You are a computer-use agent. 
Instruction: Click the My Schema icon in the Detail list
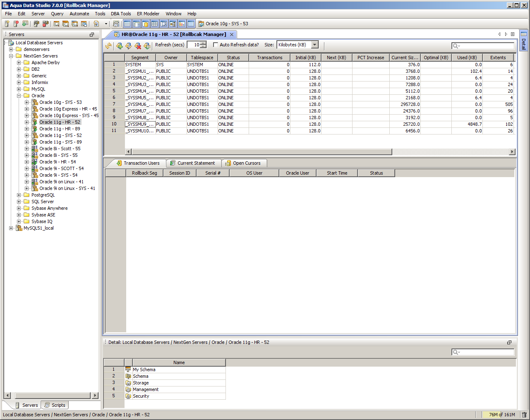pyautogui.click(x=128, y=370)
